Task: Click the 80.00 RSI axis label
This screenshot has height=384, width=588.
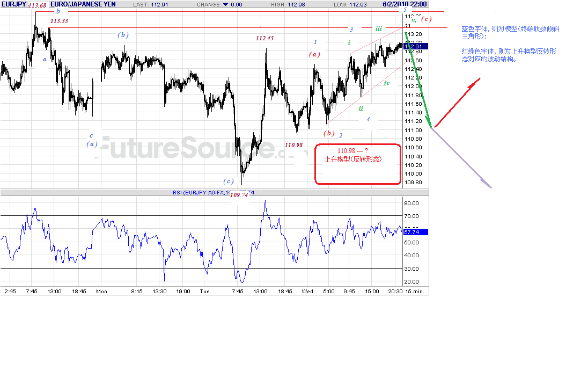Action: [411, 204]
